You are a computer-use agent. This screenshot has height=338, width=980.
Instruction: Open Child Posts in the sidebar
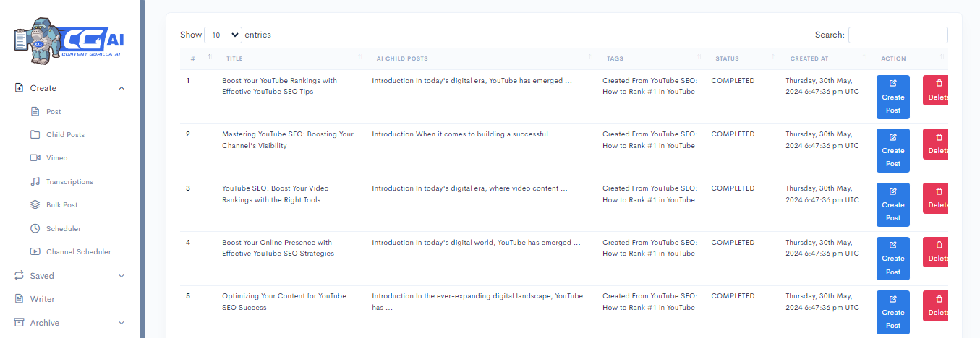65,135
